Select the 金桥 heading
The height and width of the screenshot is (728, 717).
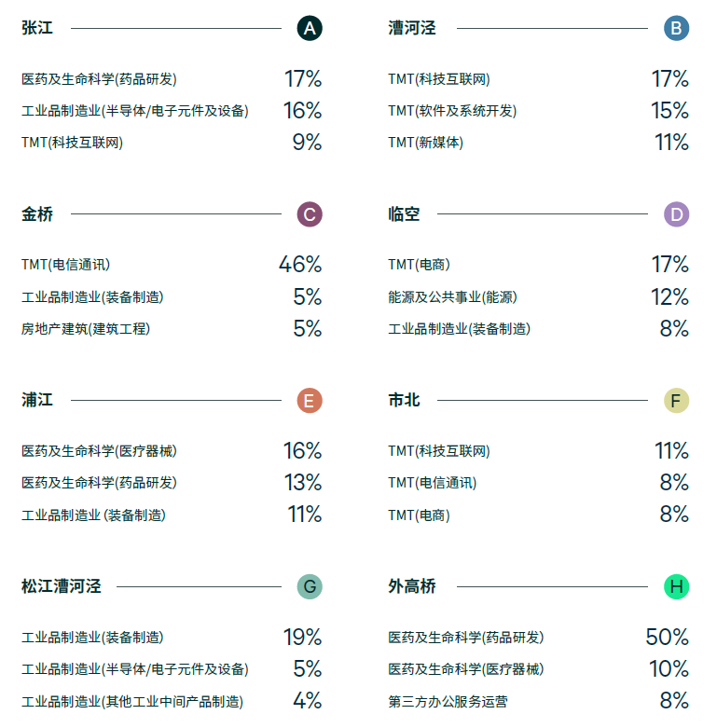point(37,214)
